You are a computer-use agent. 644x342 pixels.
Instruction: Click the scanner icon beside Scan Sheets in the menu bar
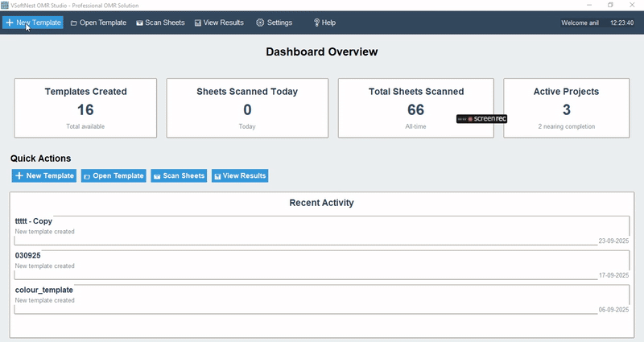(139, 23)
